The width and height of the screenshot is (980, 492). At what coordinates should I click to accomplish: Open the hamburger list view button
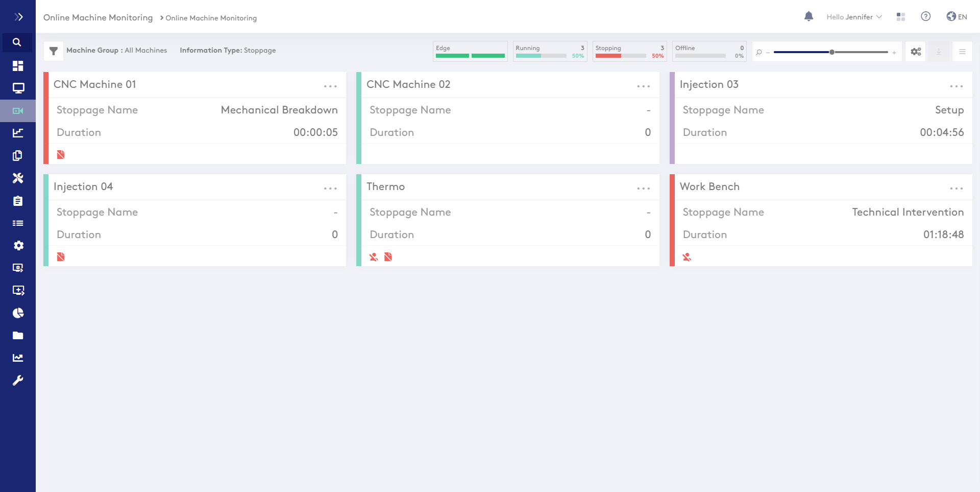tap(962, 52)
